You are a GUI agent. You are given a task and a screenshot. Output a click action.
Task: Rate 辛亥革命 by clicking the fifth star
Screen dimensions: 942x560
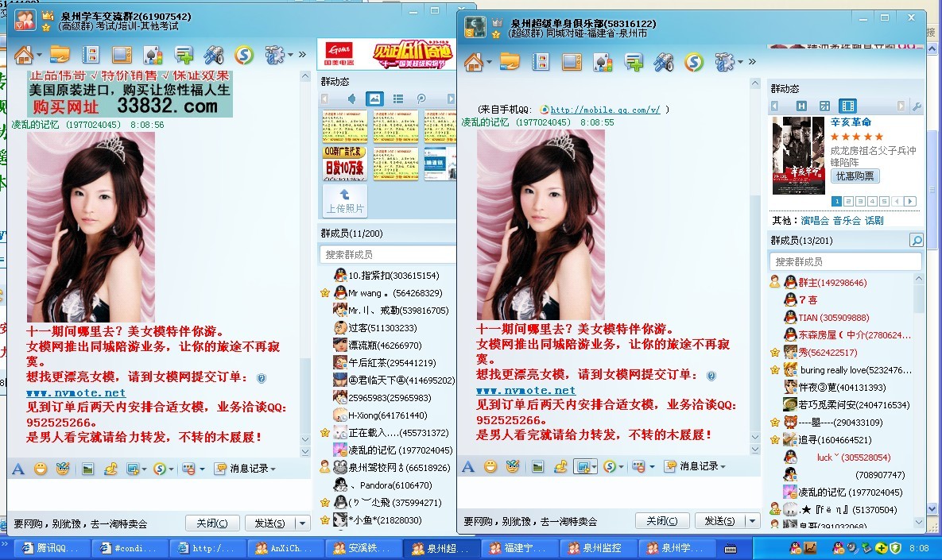click(879, 137)
